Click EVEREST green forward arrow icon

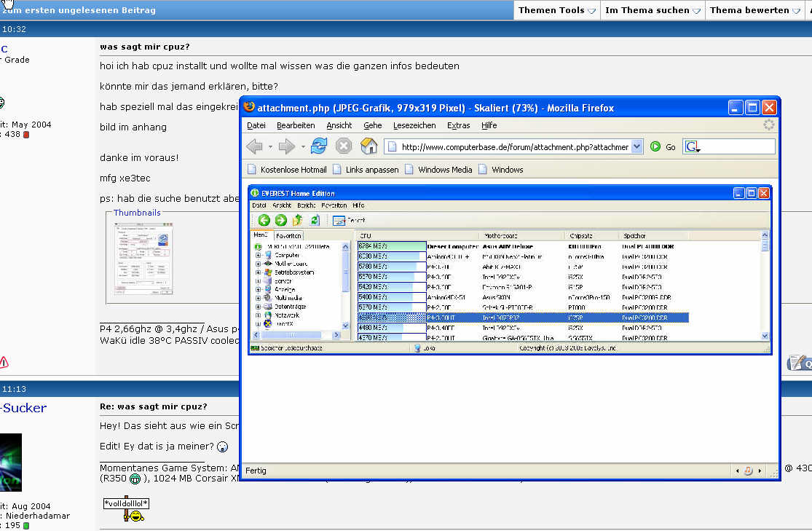[x=280, y=220]
